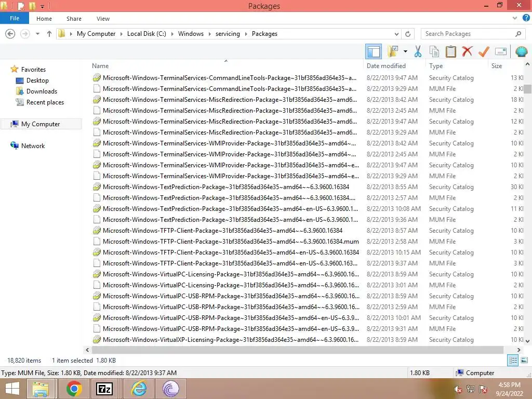This screenshot has width=532, height=399.
Task: Open the purple swirl app on the taskbar
Action: point(170,389)
